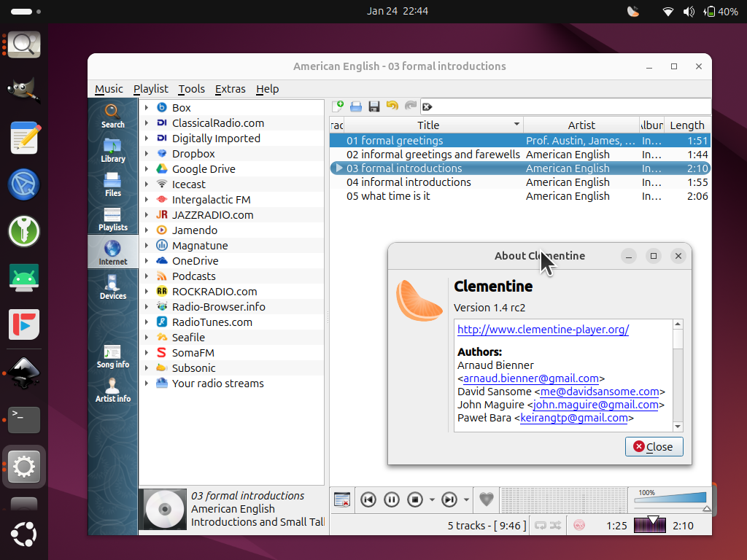Expand the Icecast entry
This screenshot has height=560, width=747.
tap(146, 184)
